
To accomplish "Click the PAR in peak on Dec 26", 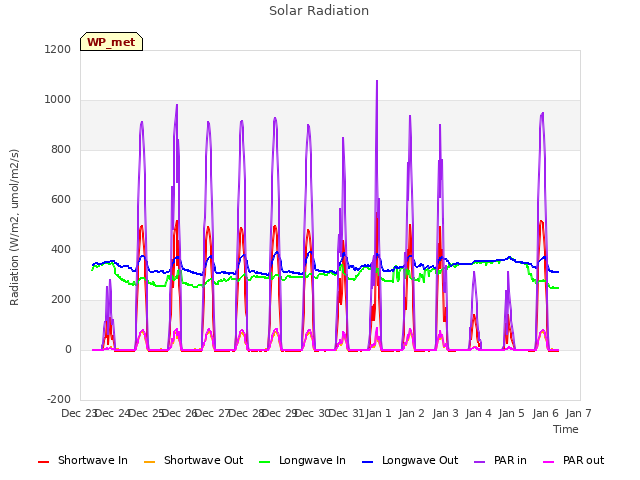I will point(177,105).
